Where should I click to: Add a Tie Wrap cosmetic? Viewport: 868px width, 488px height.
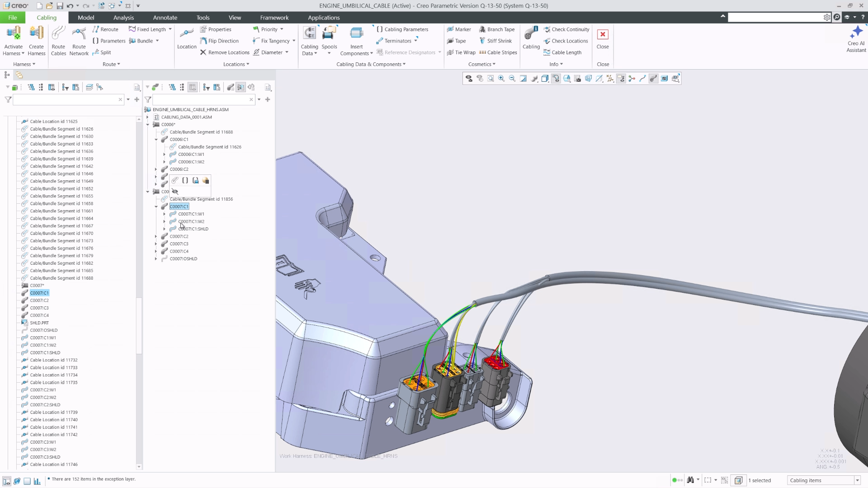[x=461, y=52]
